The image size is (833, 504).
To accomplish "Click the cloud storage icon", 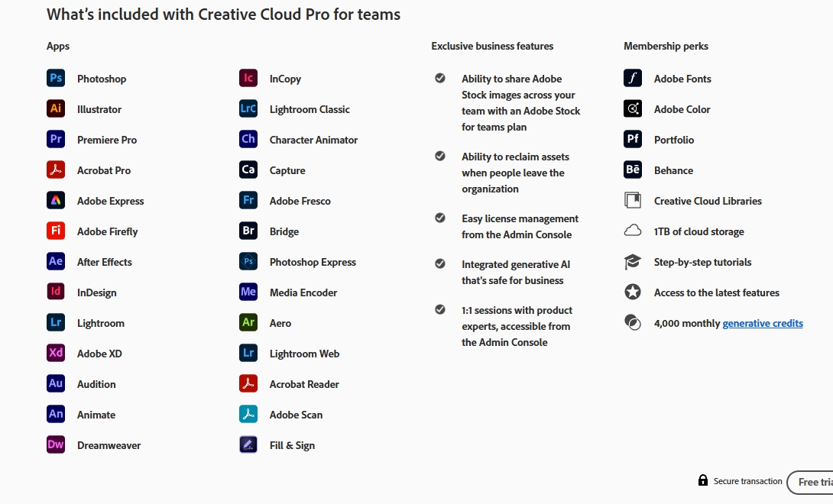I will click(x=633, y=231).
